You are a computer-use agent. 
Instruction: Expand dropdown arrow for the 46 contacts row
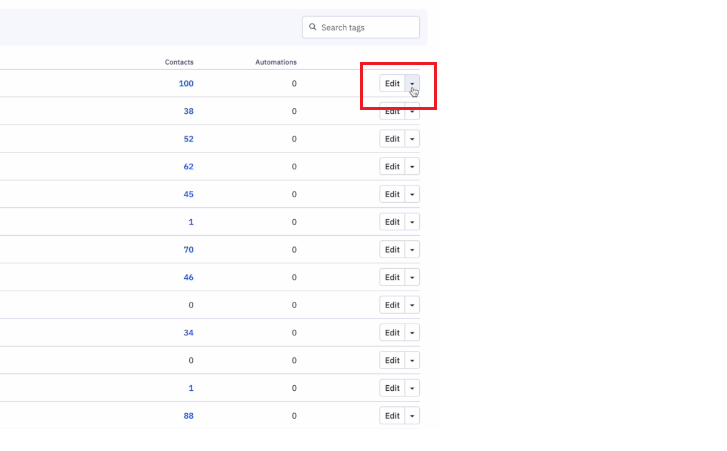point(412,277)
